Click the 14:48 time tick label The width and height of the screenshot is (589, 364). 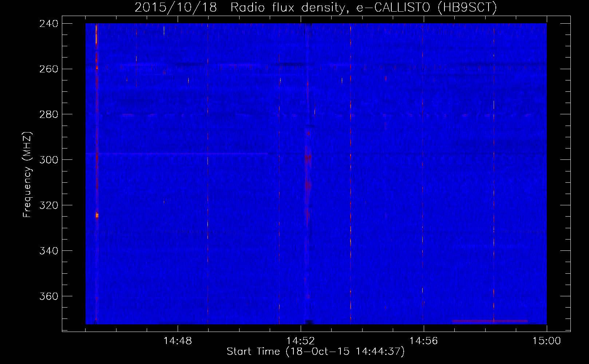pyautogui.click(x=178, y=341)
